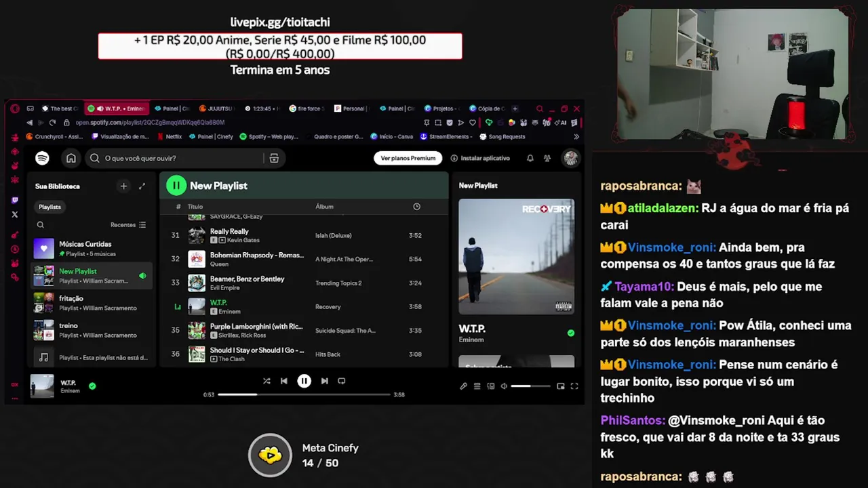
Task: Create new playlist with plus button
Action: tap(123, 186)
